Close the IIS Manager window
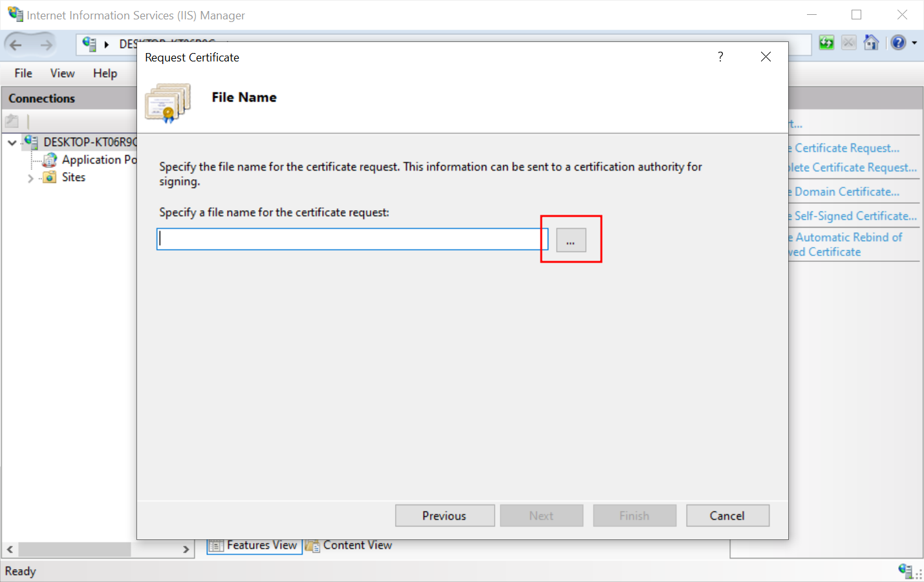The width and height of the screenshot is (924, 582). pos(902,15)
